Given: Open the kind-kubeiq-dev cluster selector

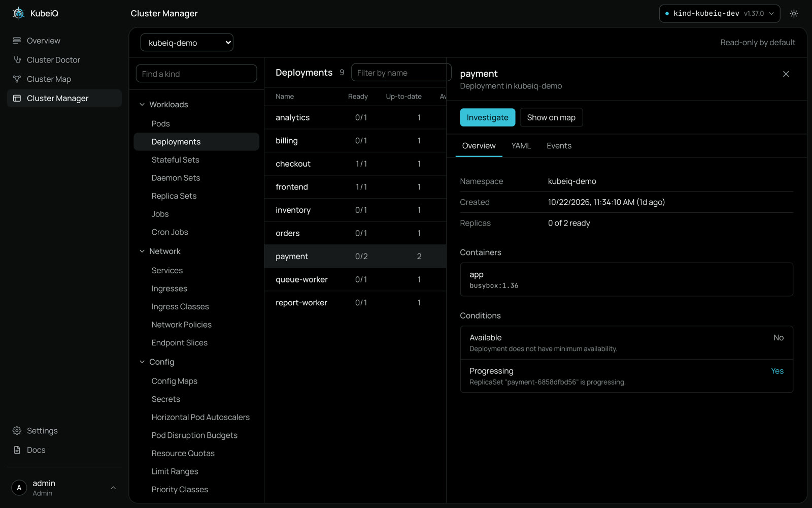Looking at the screenshot, I should (719, 14).
